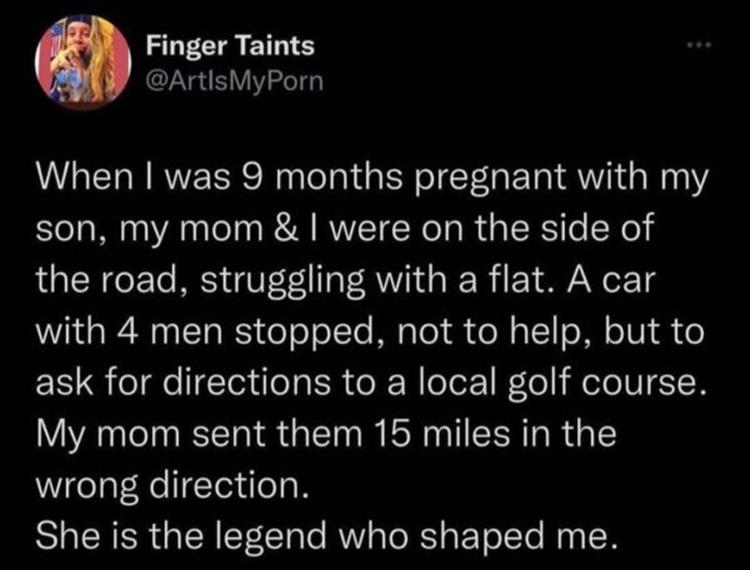Open the Finger Taints display name
Viewport: 750px width, 570px height.
click(229, 46)
